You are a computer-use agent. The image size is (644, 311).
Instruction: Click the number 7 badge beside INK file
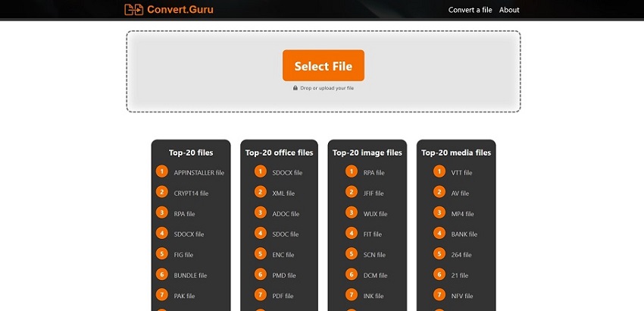click(351, 294)
